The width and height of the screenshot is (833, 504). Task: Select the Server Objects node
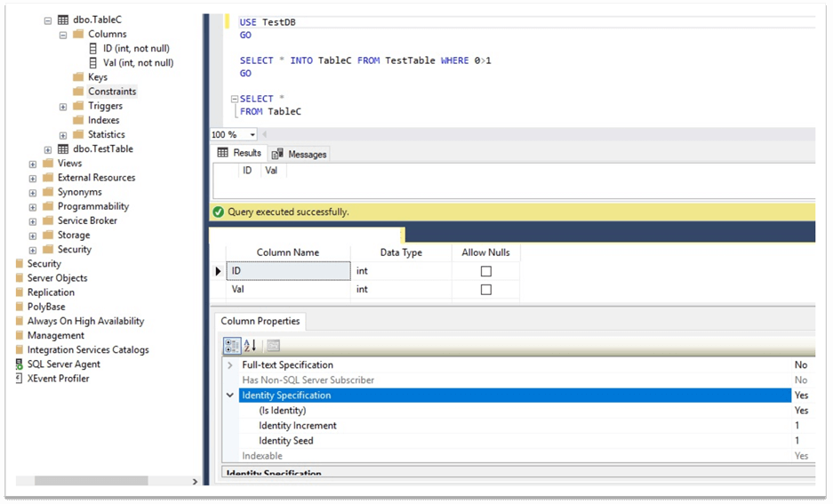[x=58, y=278]
